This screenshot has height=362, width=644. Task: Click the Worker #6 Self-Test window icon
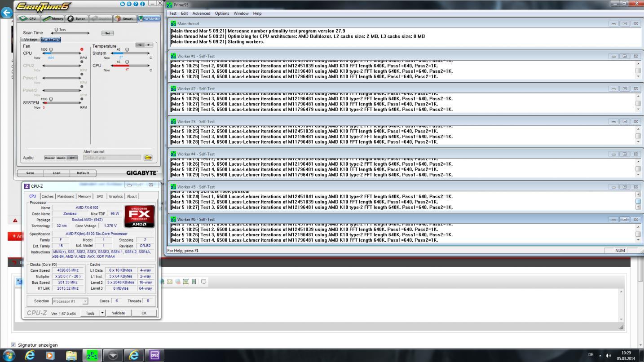tap(173, 219)
